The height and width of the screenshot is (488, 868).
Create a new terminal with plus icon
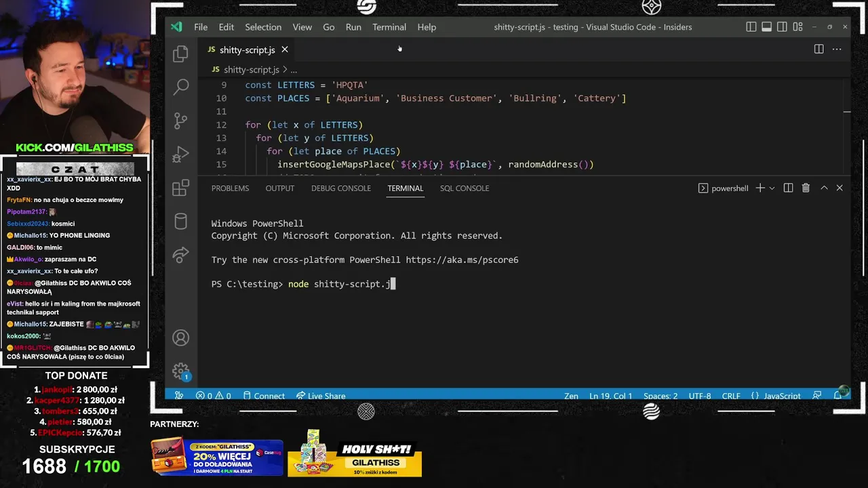(760, 188)
